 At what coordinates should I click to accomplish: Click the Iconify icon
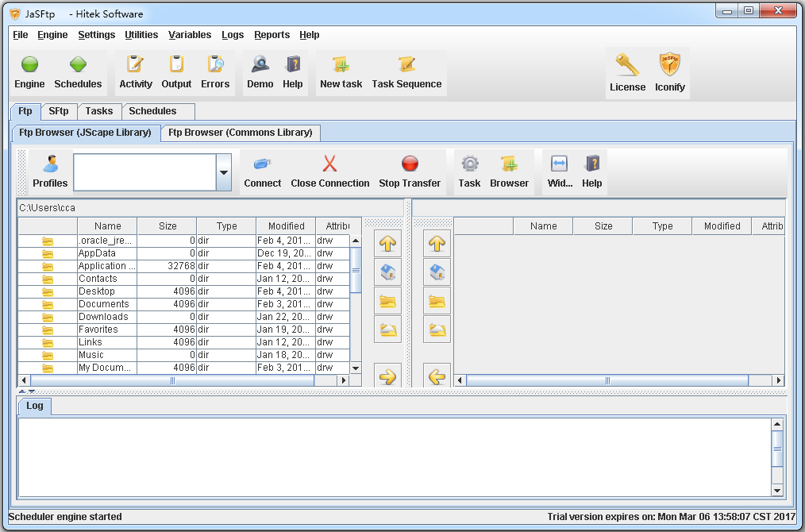click(669, 71)
